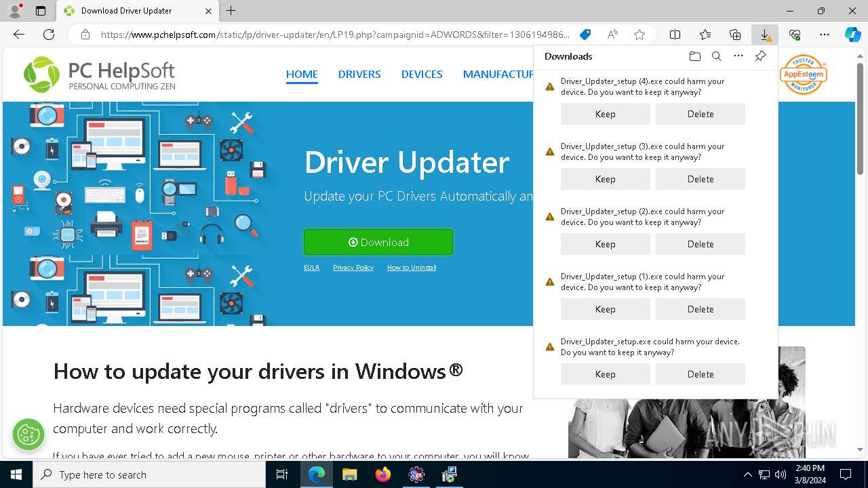
Task: Delete Driver_Updater_setup (3).exe
Action: pos(701,179)
